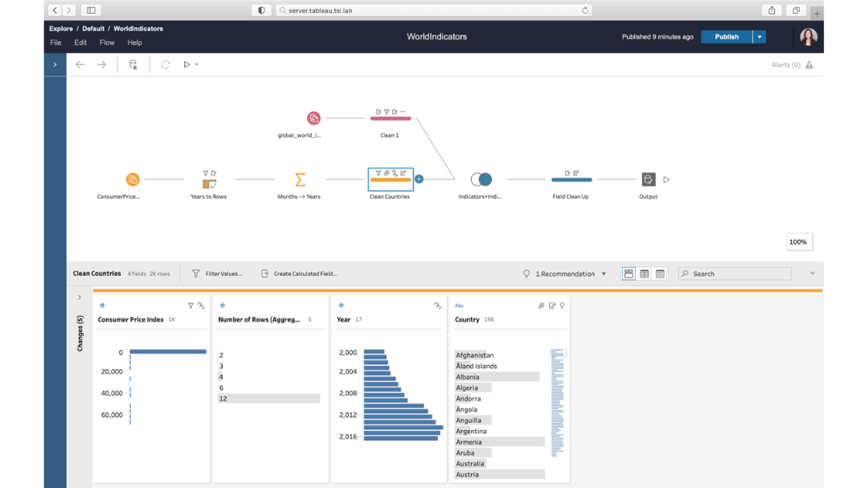
Task: Click the save flow icon
Action: pyautogui.click(x=133, y=64)
